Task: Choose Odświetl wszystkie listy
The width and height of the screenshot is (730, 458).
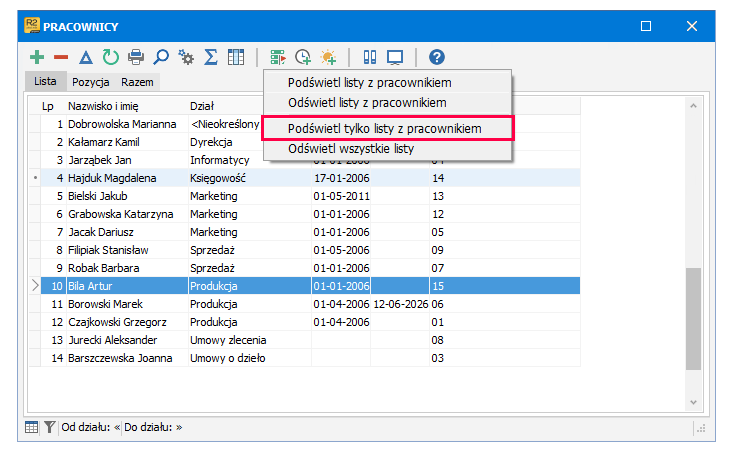Action: (x=387, y=148)
